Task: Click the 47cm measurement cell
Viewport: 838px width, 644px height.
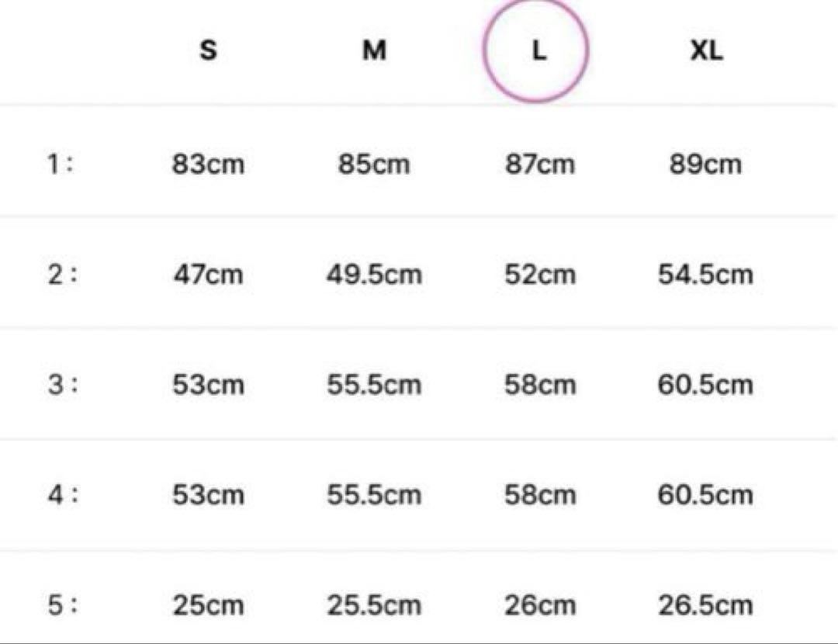Action: [x=209, y=275]
